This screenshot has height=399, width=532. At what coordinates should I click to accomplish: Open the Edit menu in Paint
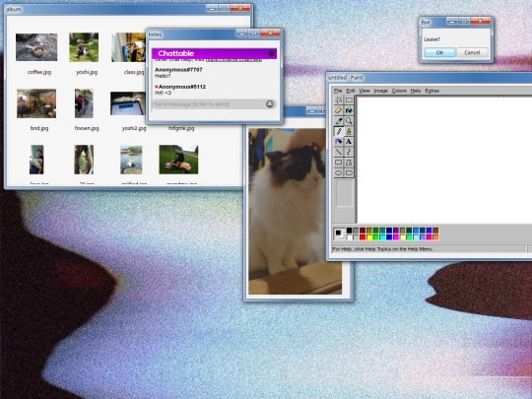pyautogui.click(x=351, y=91)
